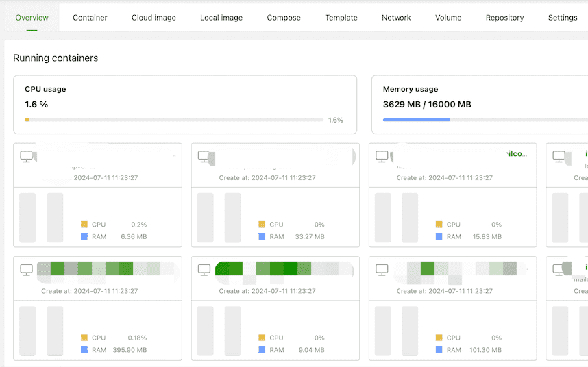Click the monitor icon in the top-row cut-off card
The image size is (588, 367).
click(x=559, y=157)
